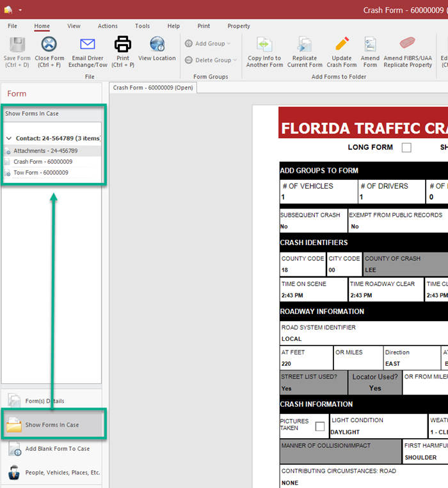Select Tow Form - 60000009 in list

click(41, 173)
